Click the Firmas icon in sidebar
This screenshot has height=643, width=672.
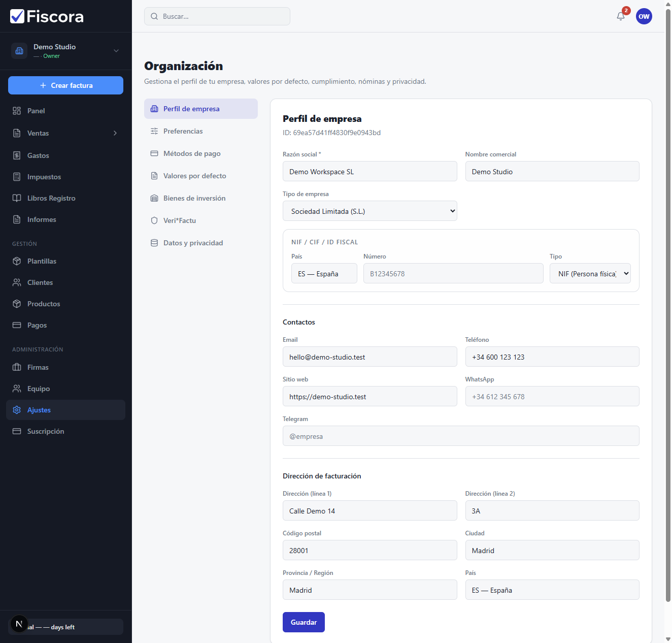(x=17, y=367)
